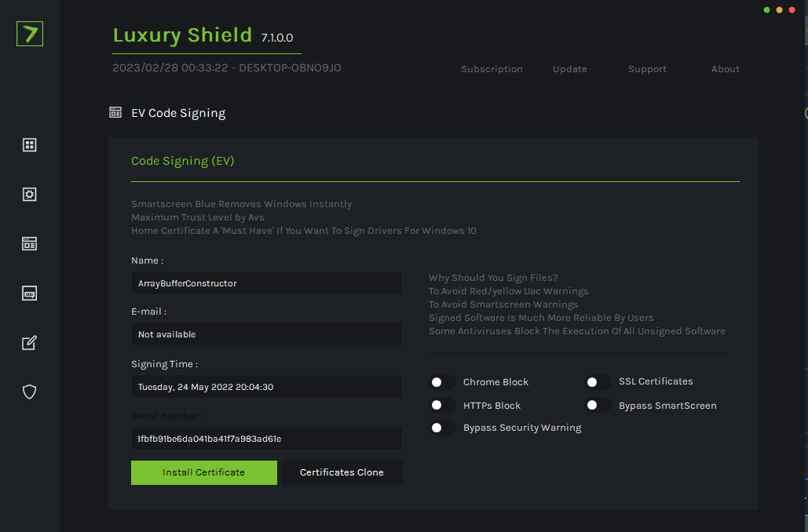Open the settings gear in the sidebar
The height and width of the screenshot is (532, 808).
coord(29,194)
